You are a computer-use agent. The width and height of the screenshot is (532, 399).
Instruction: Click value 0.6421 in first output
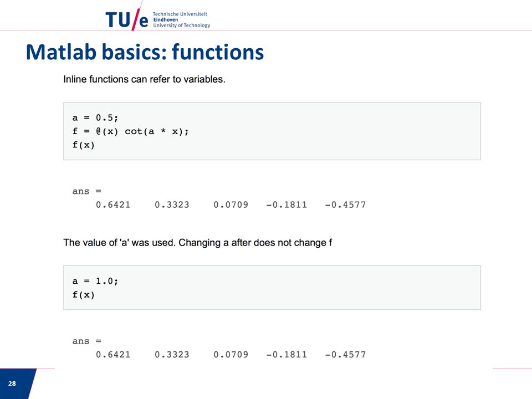[x=113, y=204]
